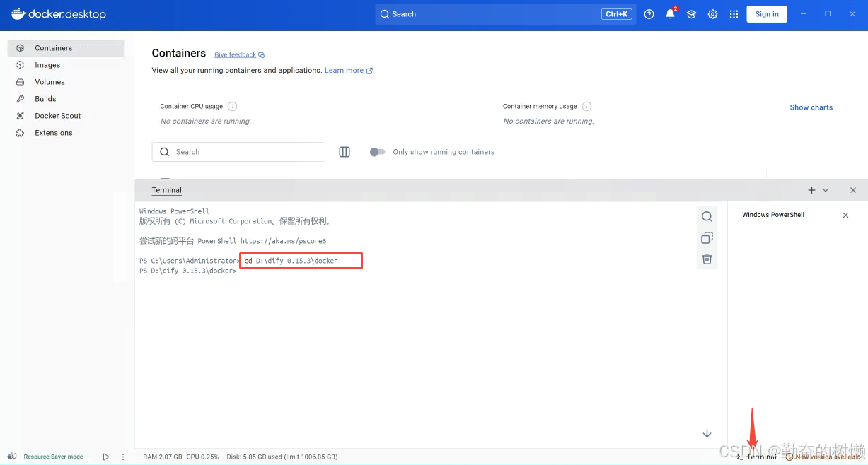This screenshot has width=868, height=465.
Task: Toggle the Terminal button in status bar
Action: [756, 457]
